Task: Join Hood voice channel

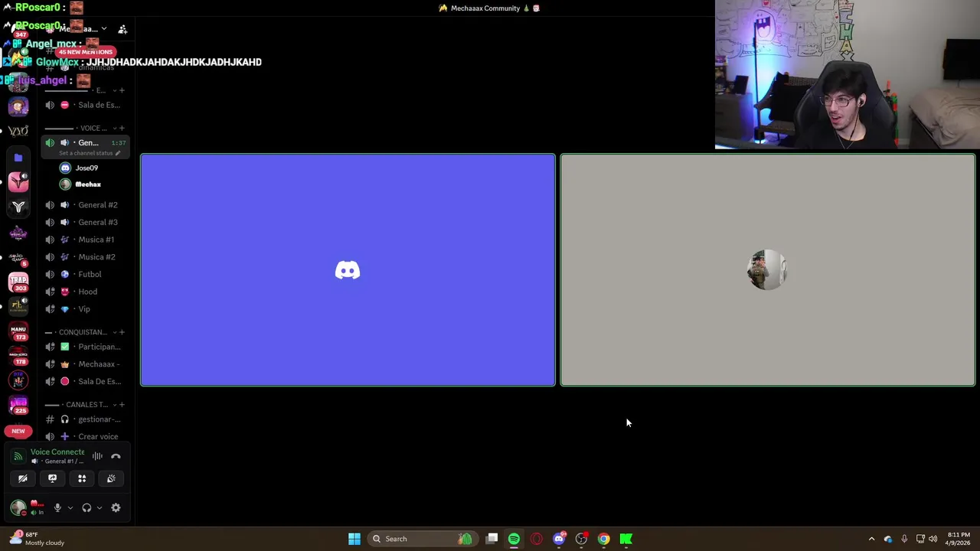Action: 85,292
